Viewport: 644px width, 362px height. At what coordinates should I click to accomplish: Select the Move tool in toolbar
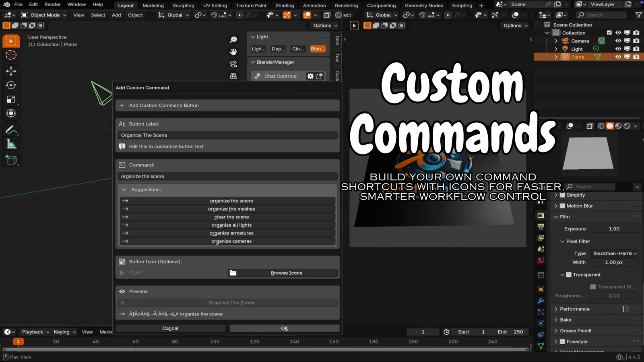pos(11,71)
